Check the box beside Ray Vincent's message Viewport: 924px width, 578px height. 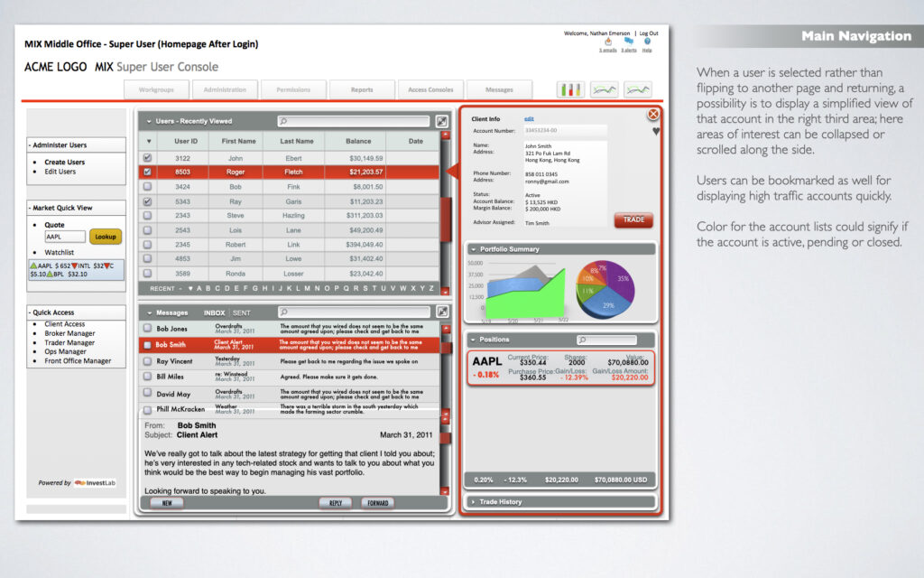[x=148, y=361]
